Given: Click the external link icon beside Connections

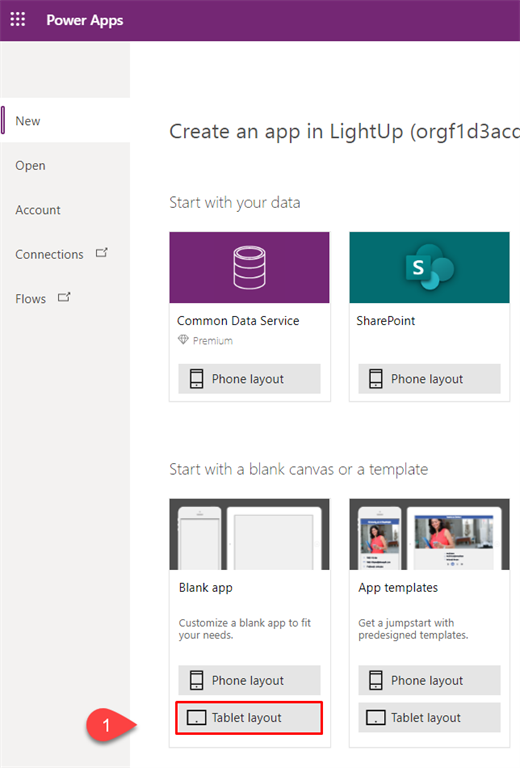Looking at the screenshot, I should pyautogui.click(x=101, y=253).
